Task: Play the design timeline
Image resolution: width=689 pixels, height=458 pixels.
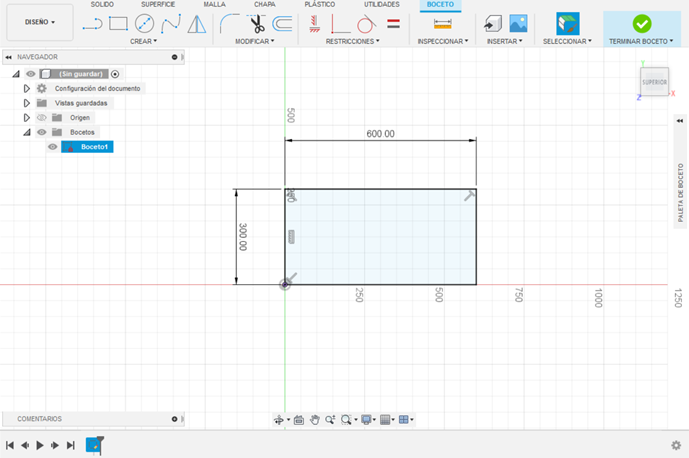Action: (40, 445)
